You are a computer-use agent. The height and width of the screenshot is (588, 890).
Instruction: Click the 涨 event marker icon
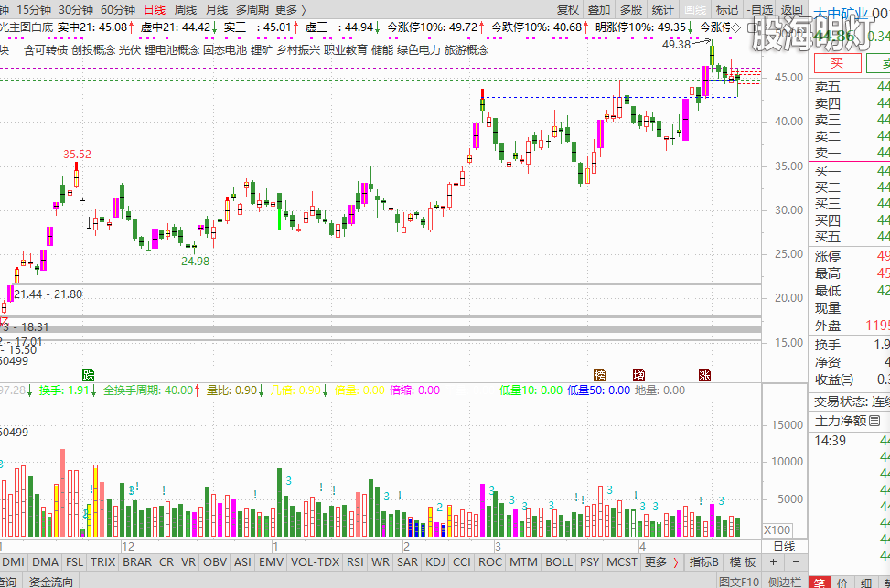click(705, 375)
